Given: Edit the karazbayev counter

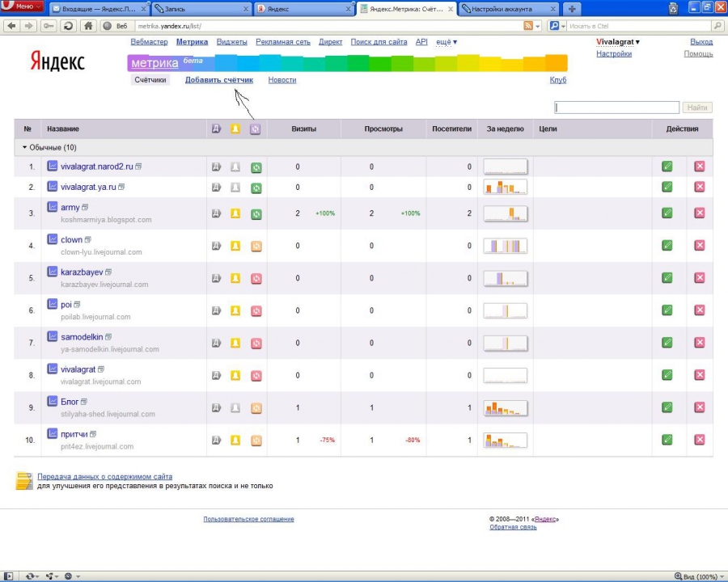Looking at the screenshot, I should coord(667,277).
